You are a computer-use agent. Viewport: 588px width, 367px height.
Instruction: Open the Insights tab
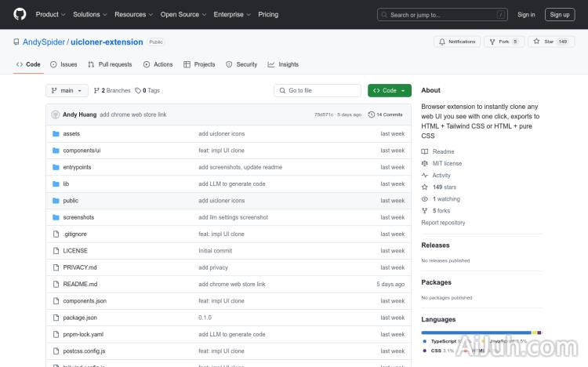[x=283, y=64]
